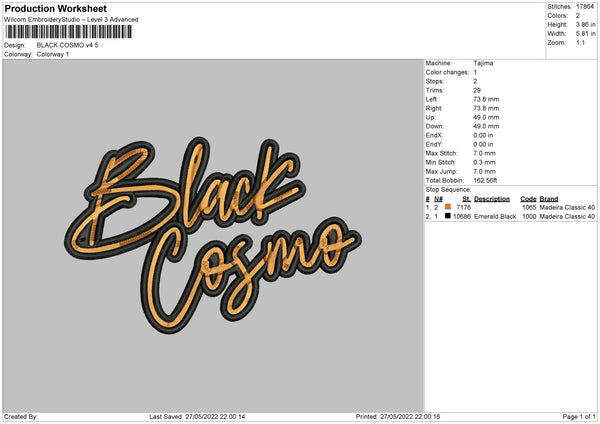This screenshot has width=600, height=424.
Task: Click the Black Cosmo embroidery design preview
Action: click(213, 235)
